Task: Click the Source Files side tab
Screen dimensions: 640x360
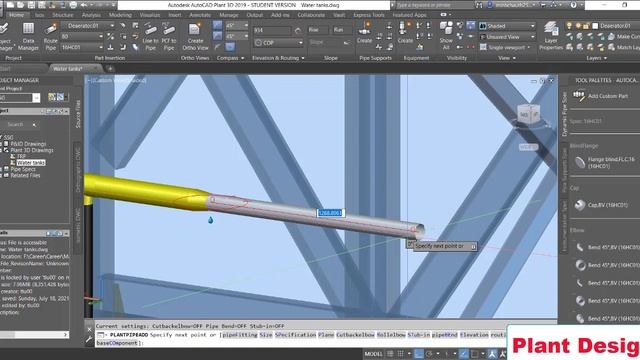Action: [78, 114]
